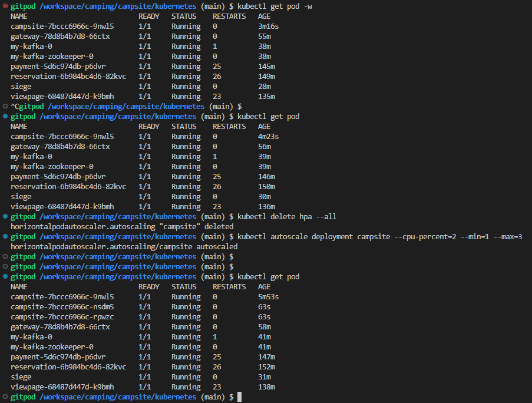The width and height of the screenshot is (532, 403).
Task: Click the hollow circle decoration on the ^C interrupted line
Action: [4, 106]
